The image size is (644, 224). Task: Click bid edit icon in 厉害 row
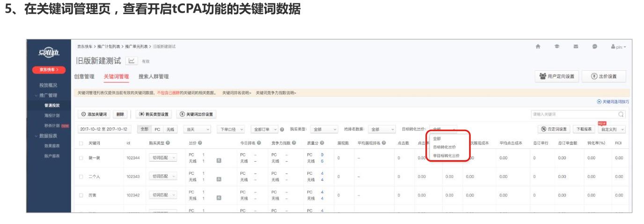(219, 197)
